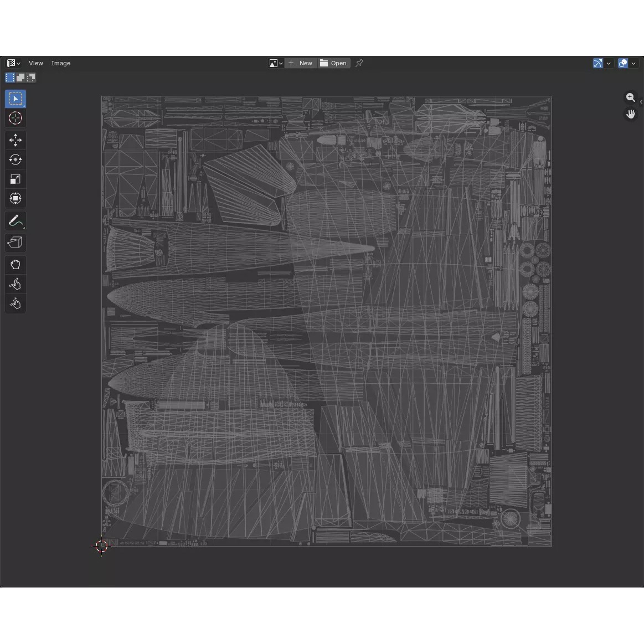Select the Annotate tool
The image size is (644, 644).
[x=15, y=220]
